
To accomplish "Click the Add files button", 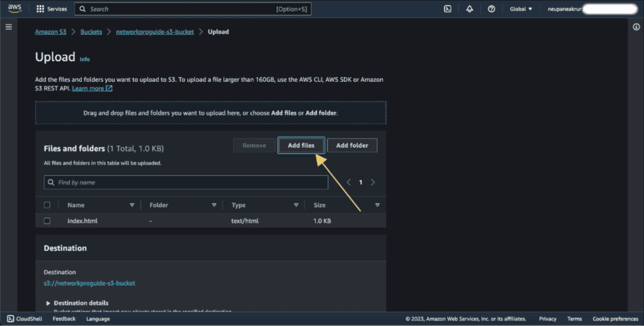I will 301,145.
